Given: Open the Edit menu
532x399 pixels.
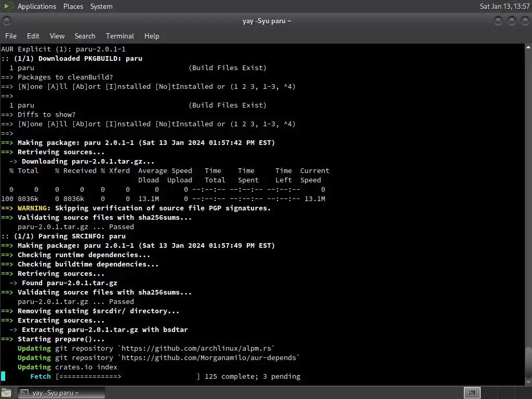Looking at the screenshot, I should point(33,36).
